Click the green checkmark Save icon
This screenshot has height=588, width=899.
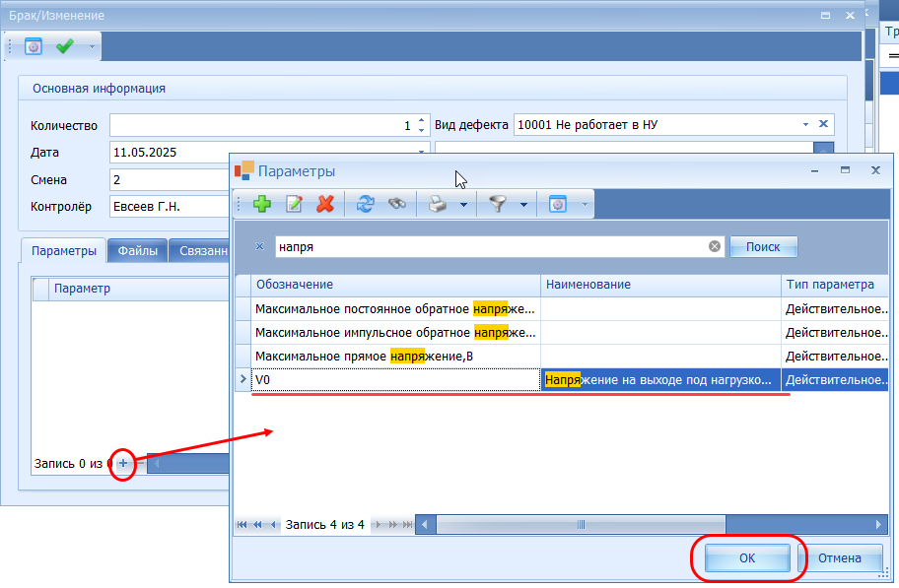65,46
